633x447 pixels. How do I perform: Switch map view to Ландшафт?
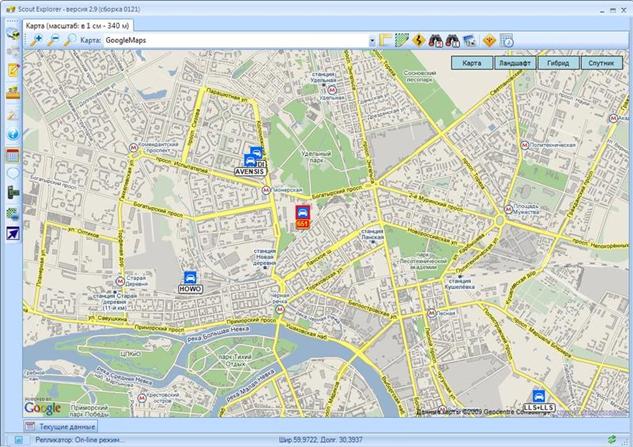click(x=515, y=63)
